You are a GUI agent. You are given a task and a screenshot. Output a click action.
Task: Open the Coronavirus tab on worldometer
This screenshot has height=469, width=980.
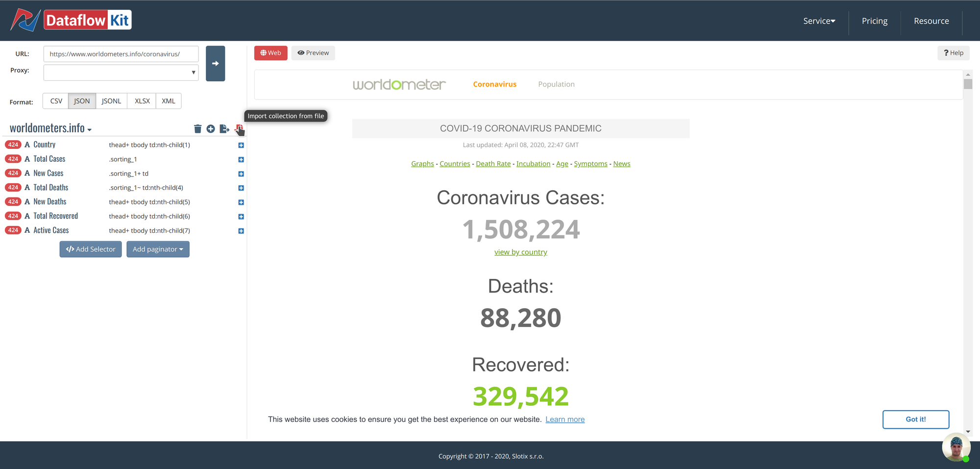tap(494, 84)
